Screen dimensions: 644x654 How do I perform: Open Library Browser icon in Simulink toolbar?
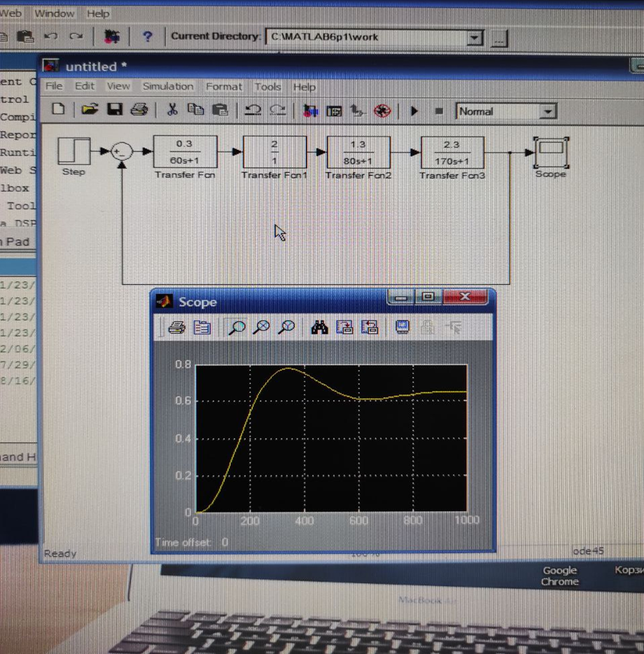[x=310, y=111]
